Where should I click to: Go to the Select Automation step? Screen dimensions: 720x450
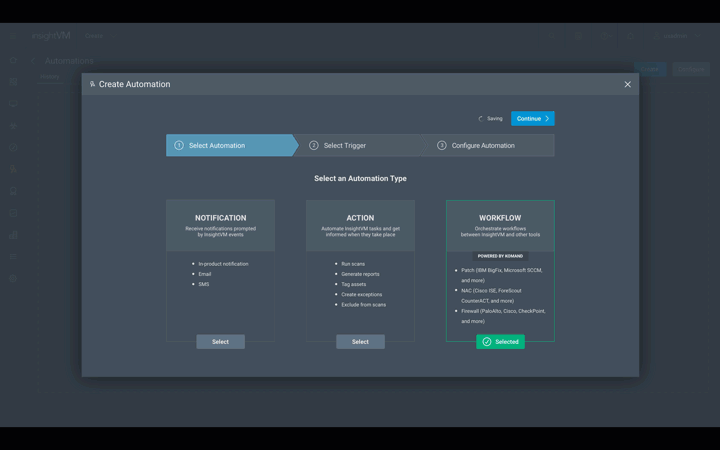tap(217, 146)
